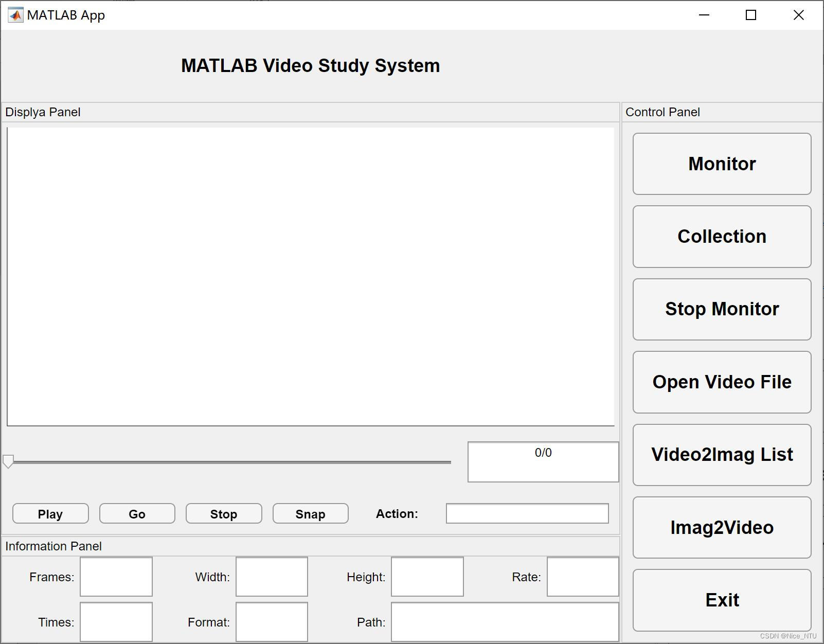Click the Control Panel label
Image resolution: width=824 pixels, height=644 pixels.
click(x=662, y=112)
